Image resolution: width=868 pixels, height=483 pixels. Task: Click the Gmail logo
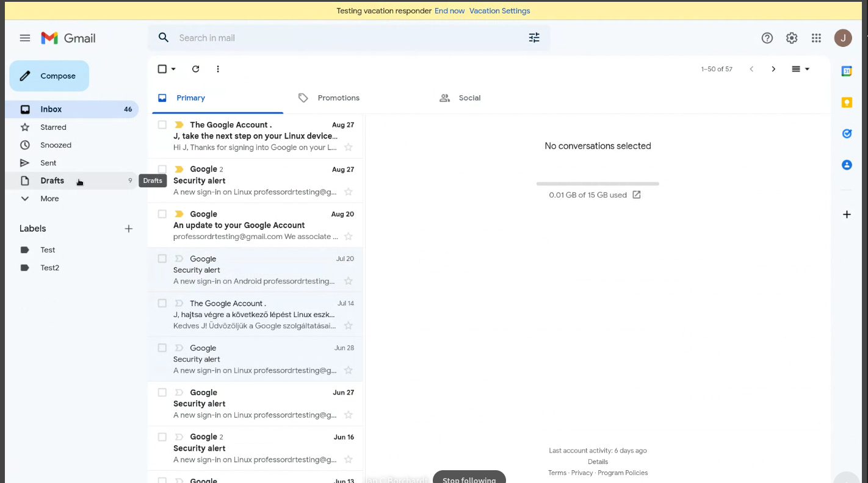click(x=68, y=38)
